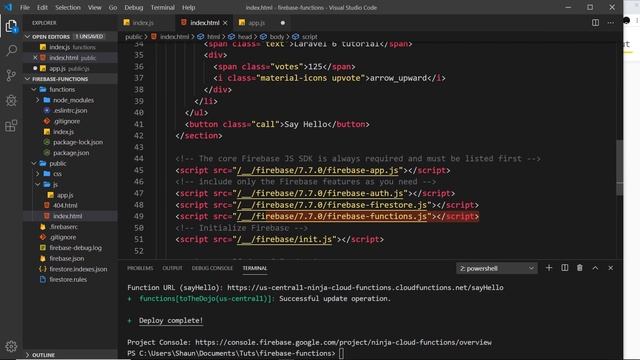Click the editor vertical scrollbar thumb
Image resolution: width=640 pixels, height=360 pixels.
pyautogui.click(x=620, y=167)
